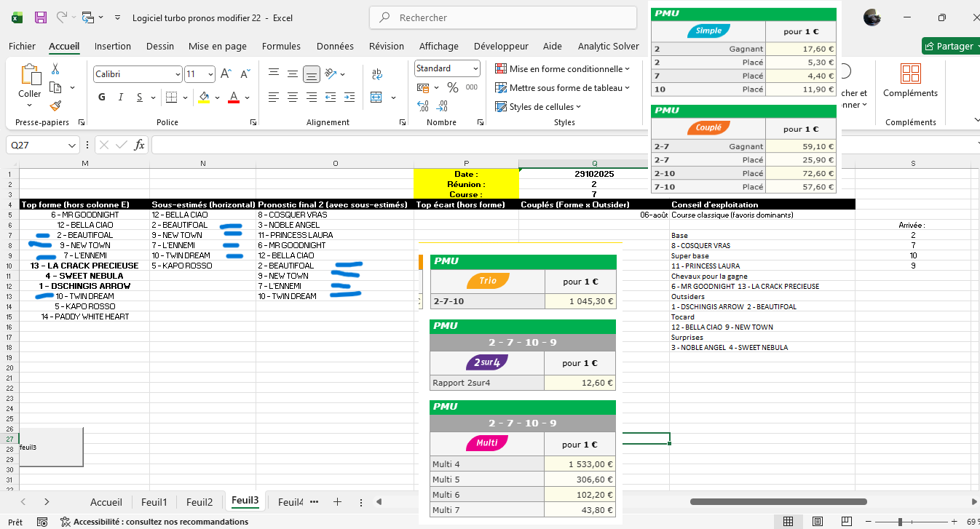Click the text orientation icon
The height and width of the screenshot is (529, 980).
[331, 73]
